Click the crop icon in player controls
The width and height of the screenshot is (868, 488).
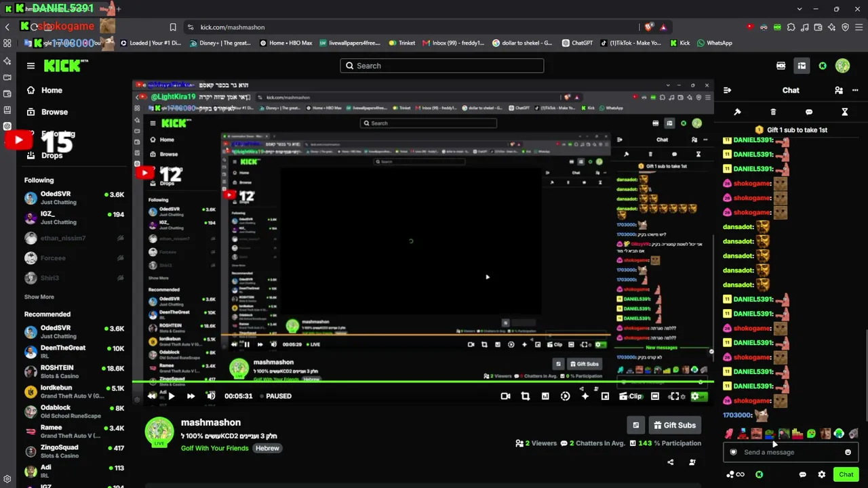coord(526,396)
